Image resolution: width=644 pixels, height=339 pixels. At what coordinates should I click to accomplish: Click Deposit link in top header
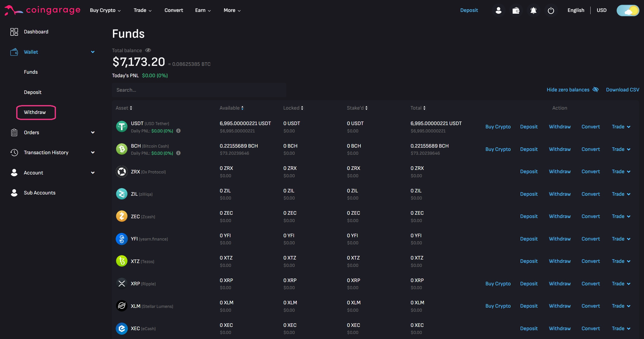(469, 10)
